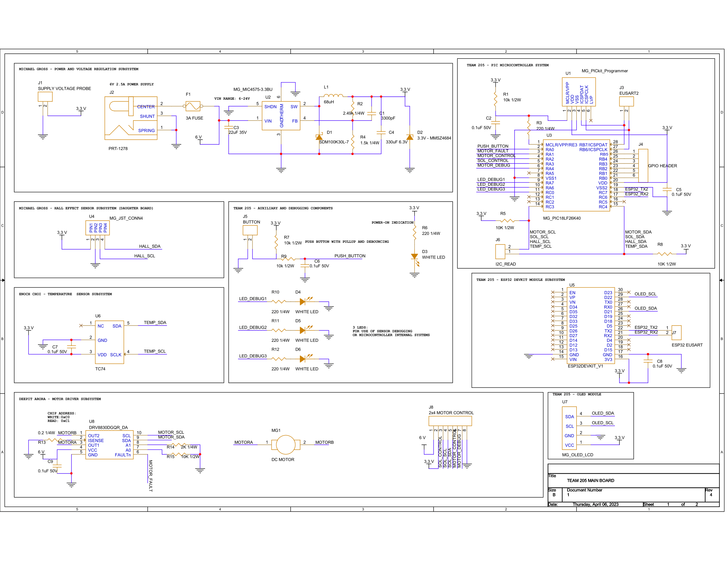Click the motor driver subsystem title text
This screenshot has width=728, height=563.
(60, 399)
